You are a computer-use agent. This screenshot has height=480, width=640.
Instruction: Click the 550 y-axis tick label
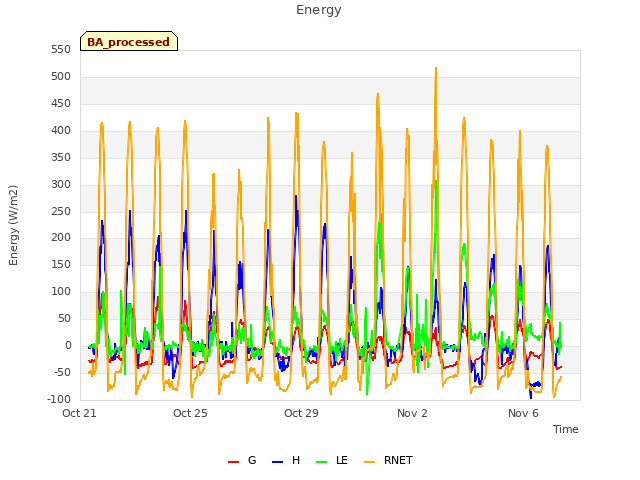click(61, 50)
